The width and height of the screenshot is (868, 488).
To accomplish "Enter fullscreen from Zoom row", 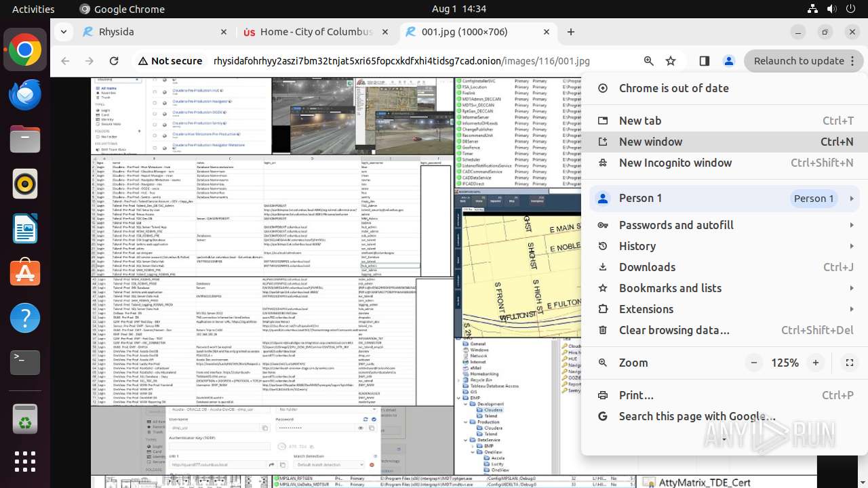I will pos(849,363).
